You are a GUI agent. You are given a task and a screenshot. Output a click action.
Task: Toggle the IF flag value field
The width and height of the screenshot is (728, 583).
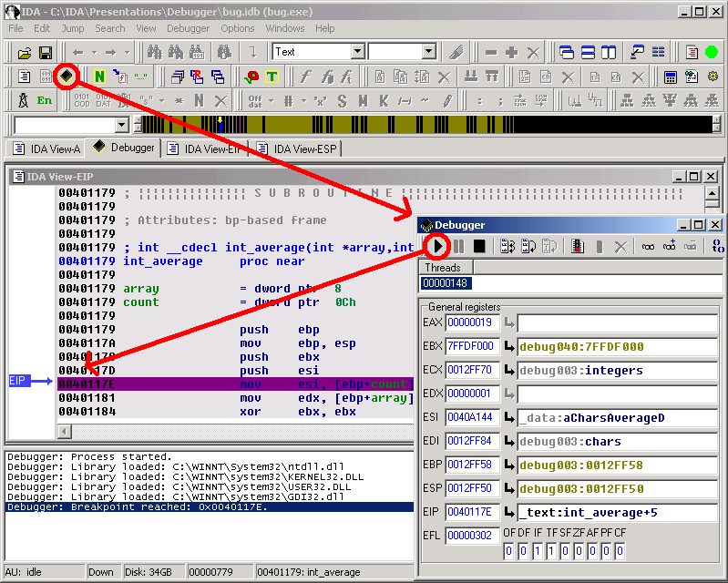pyautogui.click(x=538, y=551)
